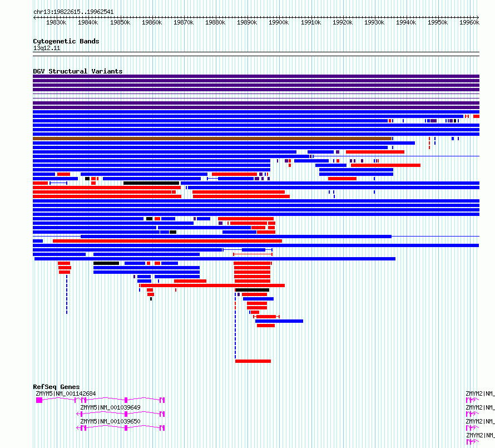Select the 19930k ruler label
The height and width of the screenshot is (448, 495).
[x=374, y=22]
